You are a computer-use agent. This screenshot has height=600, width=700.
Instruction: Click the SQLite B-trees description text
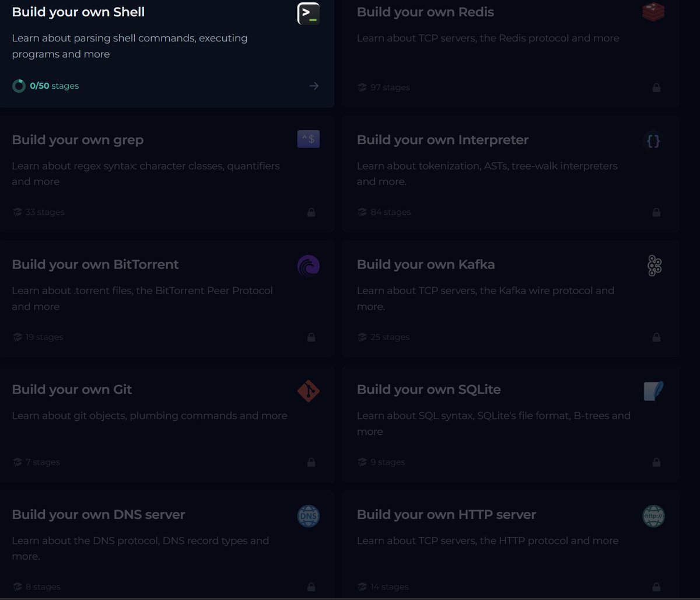(x=494, y=423)
